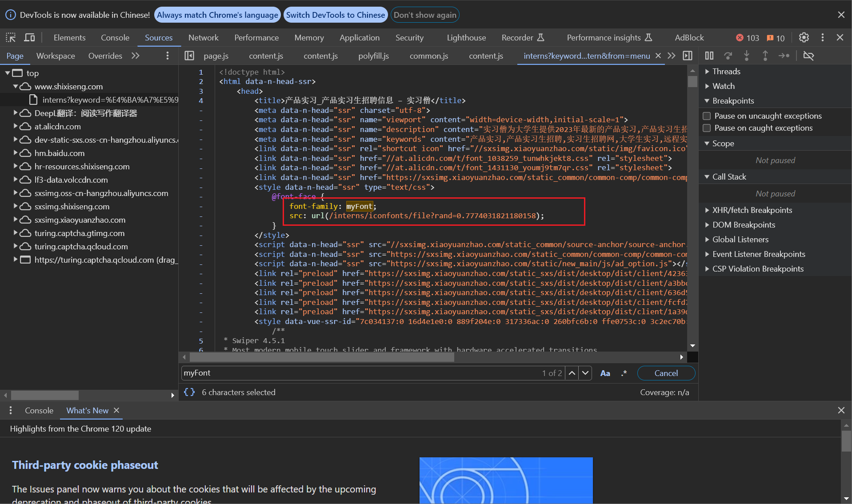This screenshot has height=504, width=852.
Task: Toggle the device toolbar icon
Action: 29,38
